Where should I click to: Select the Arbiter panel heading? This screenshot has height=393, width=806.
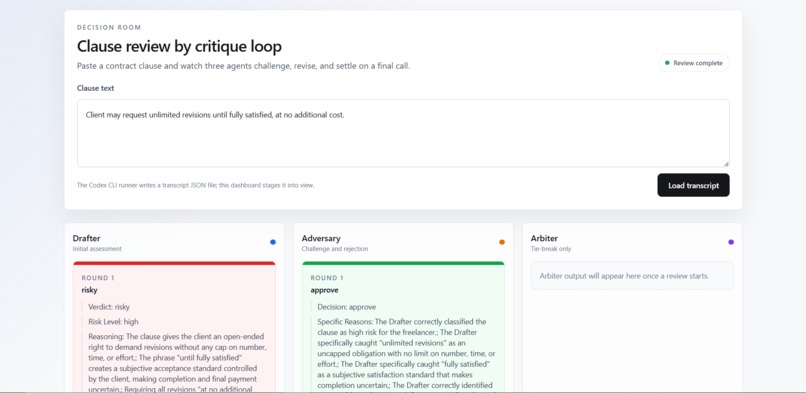click(x=544, y=238)
